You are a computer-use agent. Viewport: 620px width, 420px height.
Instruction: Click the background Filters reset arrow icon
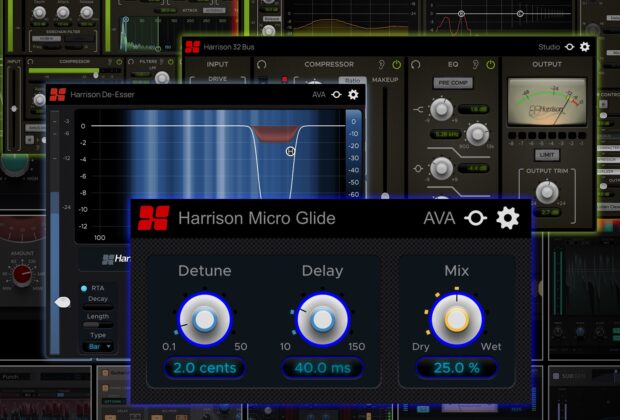(x=131, y=62)
